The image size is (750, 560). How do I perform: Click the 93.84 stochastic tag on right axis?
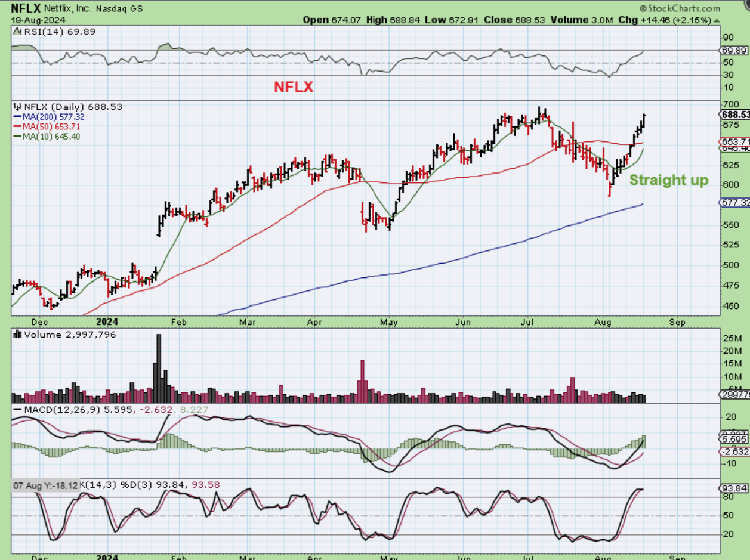[x=733, y=488]
